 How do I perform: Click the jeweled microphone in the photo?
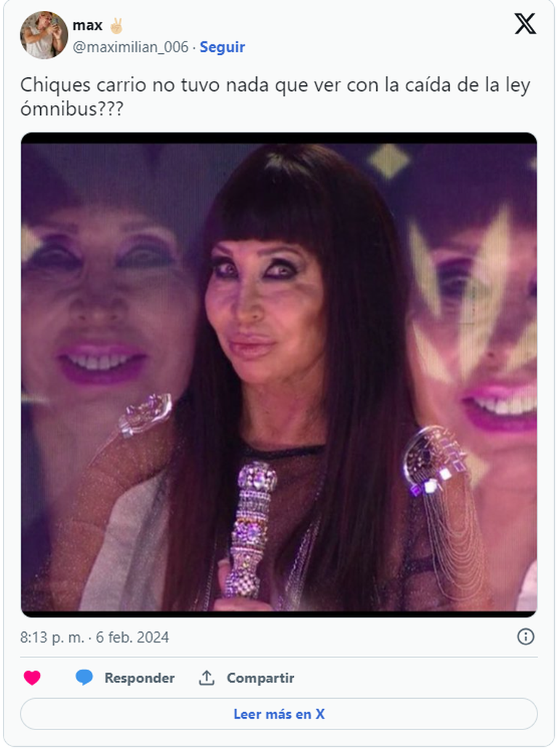click(x=249, y=530)
